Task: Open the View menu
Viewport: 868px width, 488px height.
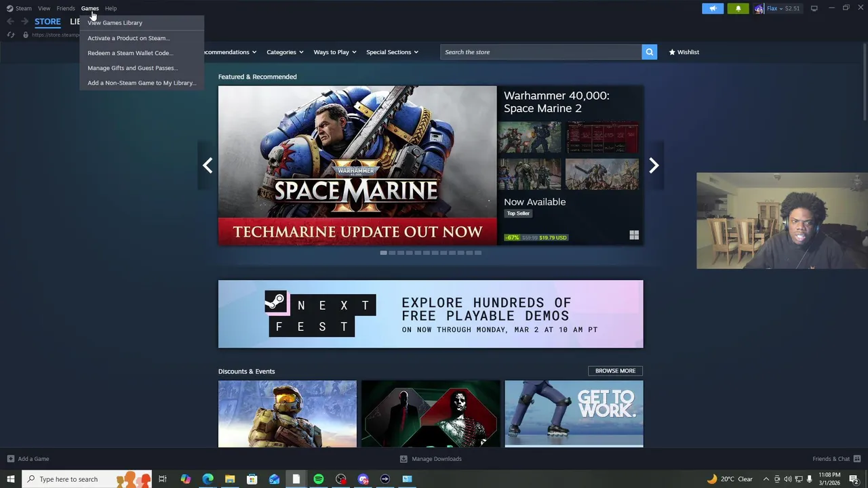Action: 44,8
